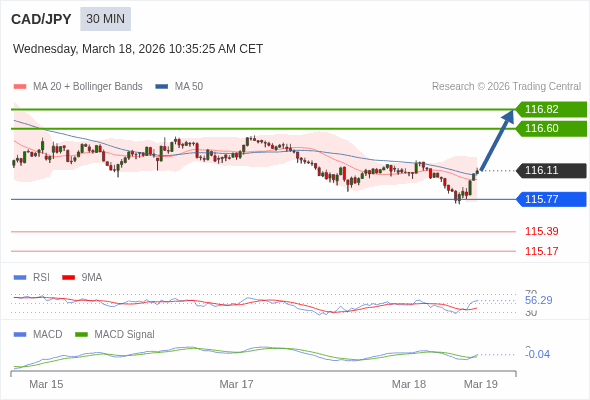The width and height of the screenshot is (590, 400).
Task: Click the MA 50 legend swatch
Action: 162,87
